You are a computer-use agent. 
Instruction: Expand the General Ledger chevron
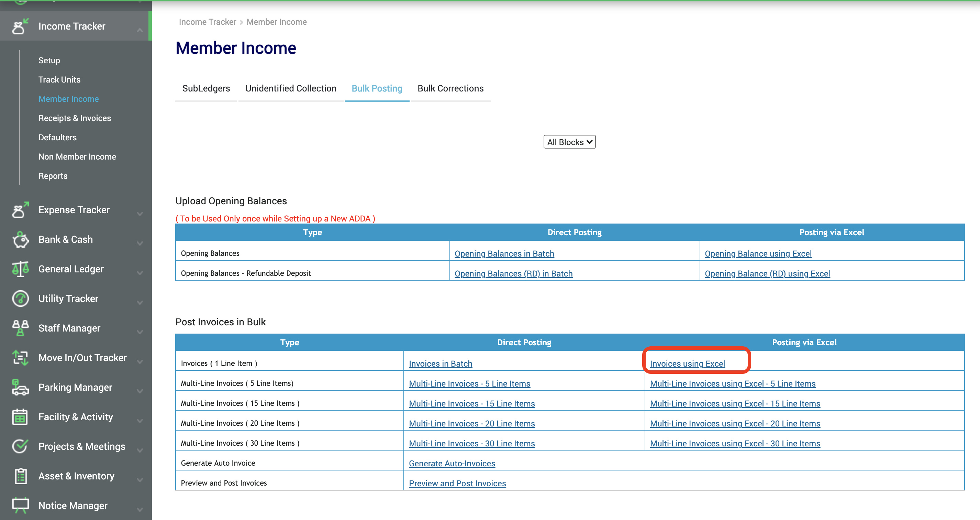140,273
